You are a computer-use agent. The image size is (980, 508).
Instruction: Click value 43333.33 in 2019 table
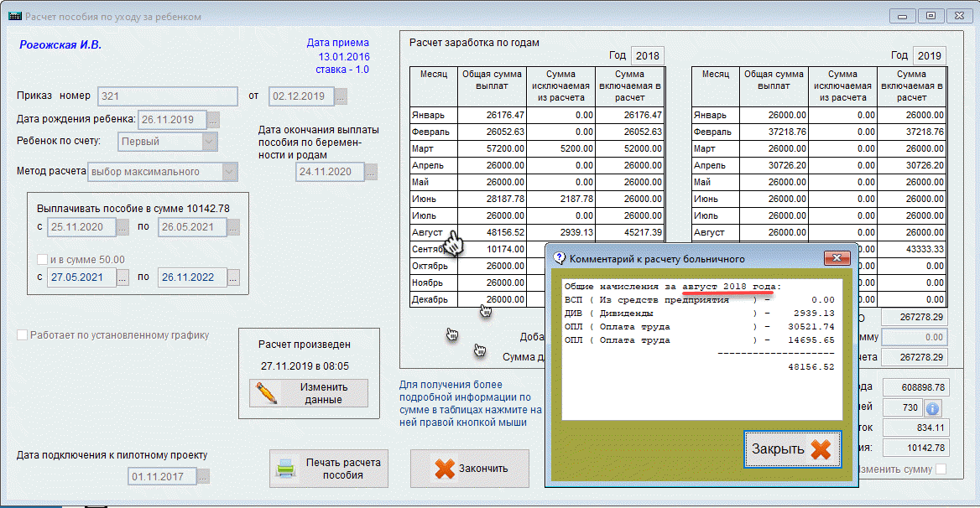[x=911, y=249]
